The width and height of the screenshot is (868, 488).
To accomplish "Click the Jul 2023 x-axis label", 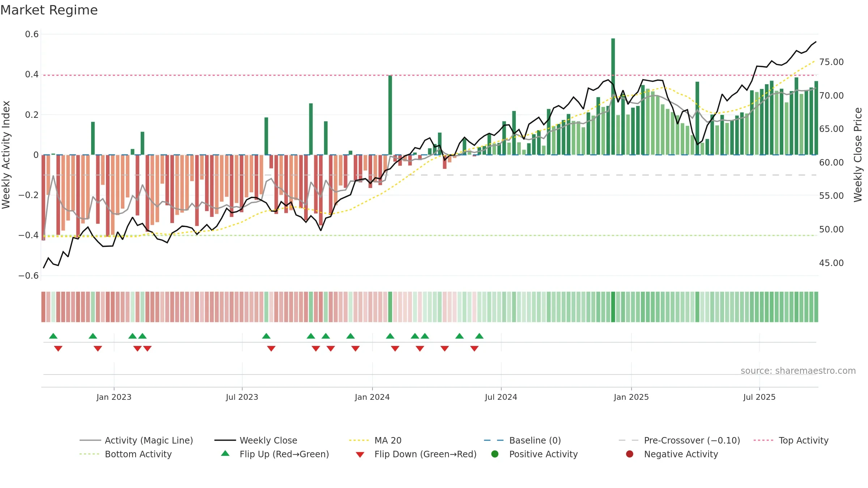I will tap(242, 397).
